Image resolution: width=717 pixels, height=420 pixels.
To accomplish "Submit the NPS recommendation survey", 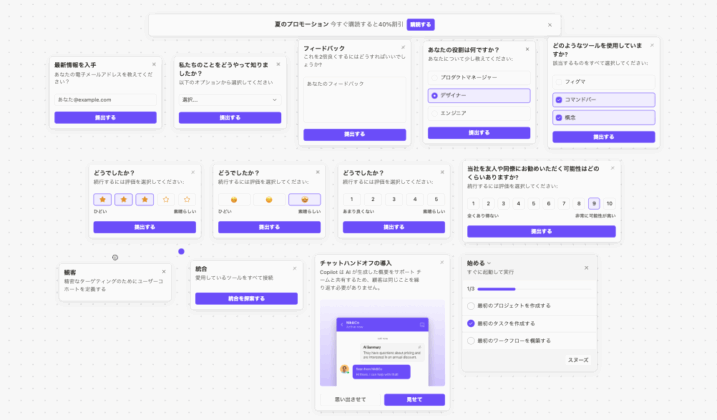I will (x=541, y=232).
